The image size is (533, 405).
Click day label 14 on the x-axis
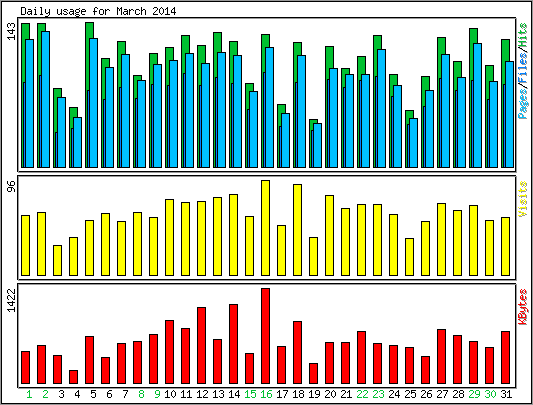(234, 394)
